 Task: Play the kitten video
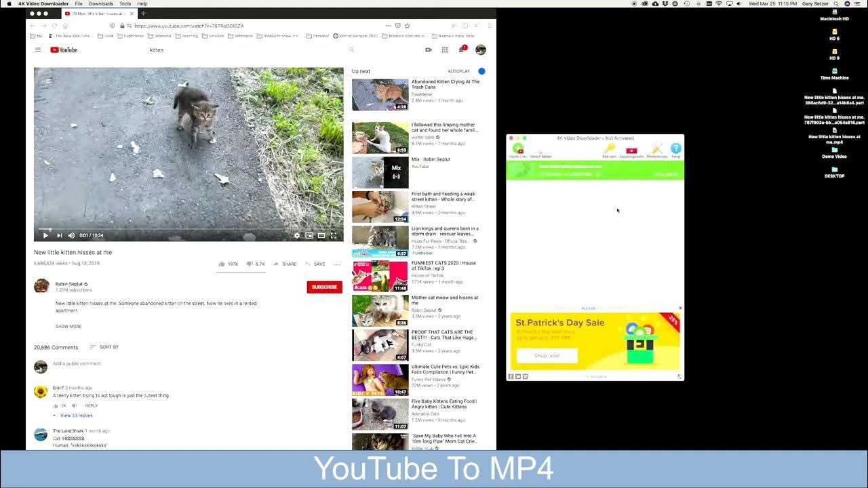point(45,235)
